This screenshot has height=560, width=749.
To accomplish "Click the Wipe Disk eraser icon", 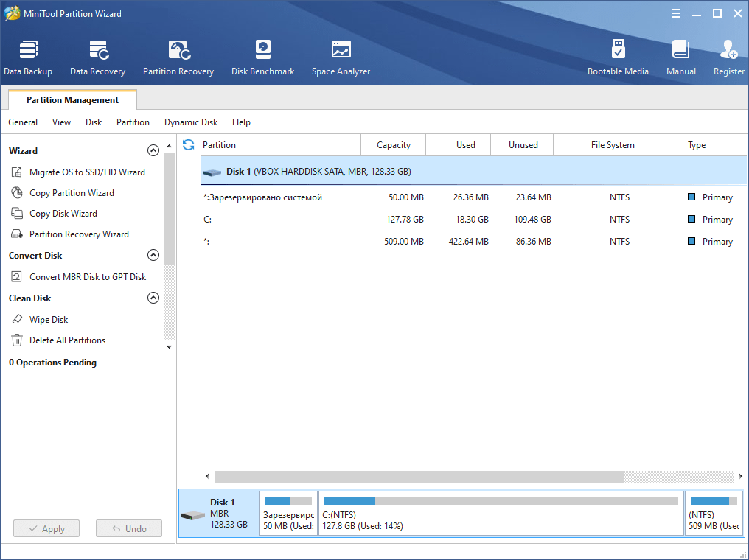I will pos(17,319).
